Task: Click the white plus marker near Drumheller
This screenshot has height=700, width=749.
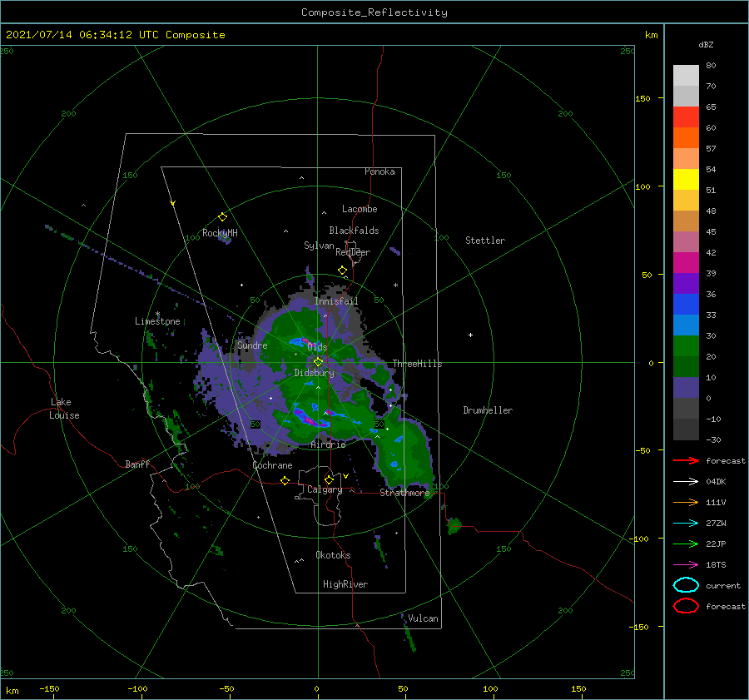Action: tap(470, 335)
